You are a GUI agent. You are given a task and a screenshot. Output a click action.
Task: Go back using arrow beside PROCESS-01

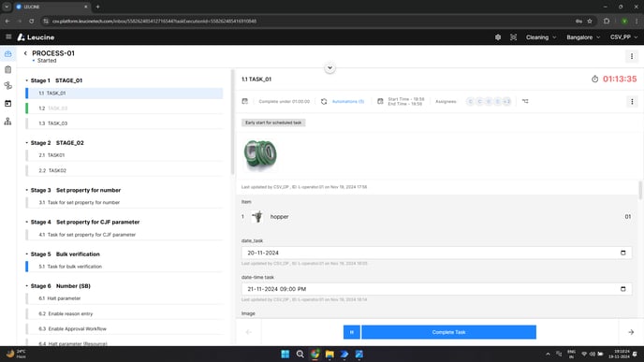(25, 53)
